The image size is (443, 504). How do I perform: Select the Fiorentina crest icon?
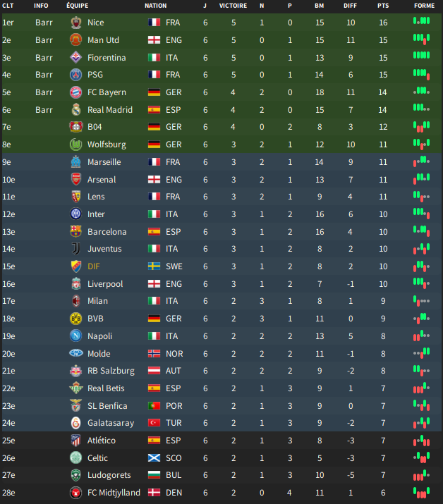coord(76,58)
